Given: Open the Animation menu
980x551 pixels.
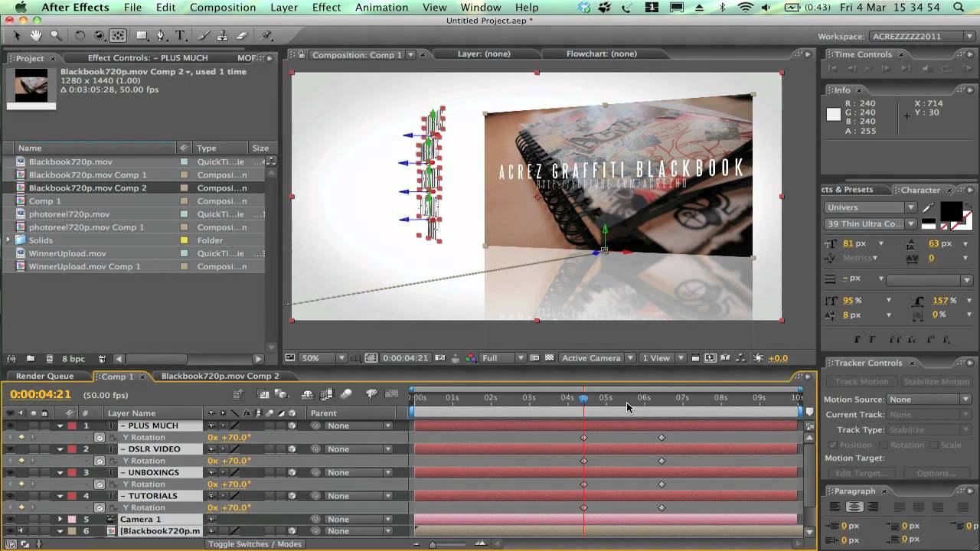Looking at the screenshot, I should [x=381, y=8].
